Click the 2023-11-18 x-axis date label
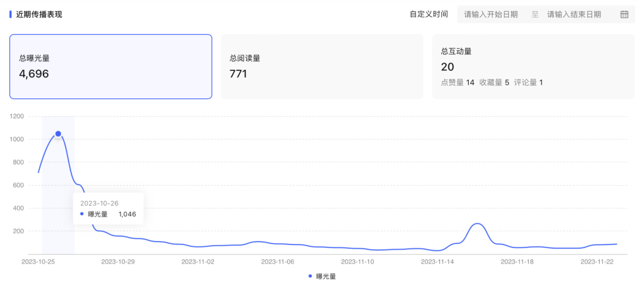 518,261
